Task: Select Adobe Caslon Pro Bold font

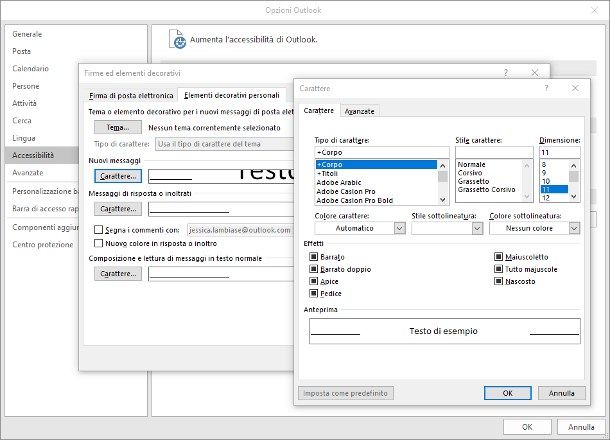Action: tap(377, 200)
